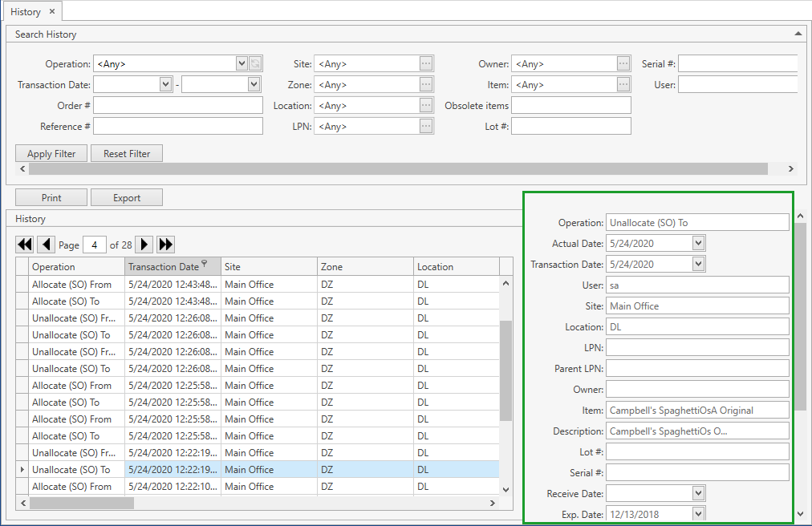
Task: Jump to last history page
Action: pos(166,245)
